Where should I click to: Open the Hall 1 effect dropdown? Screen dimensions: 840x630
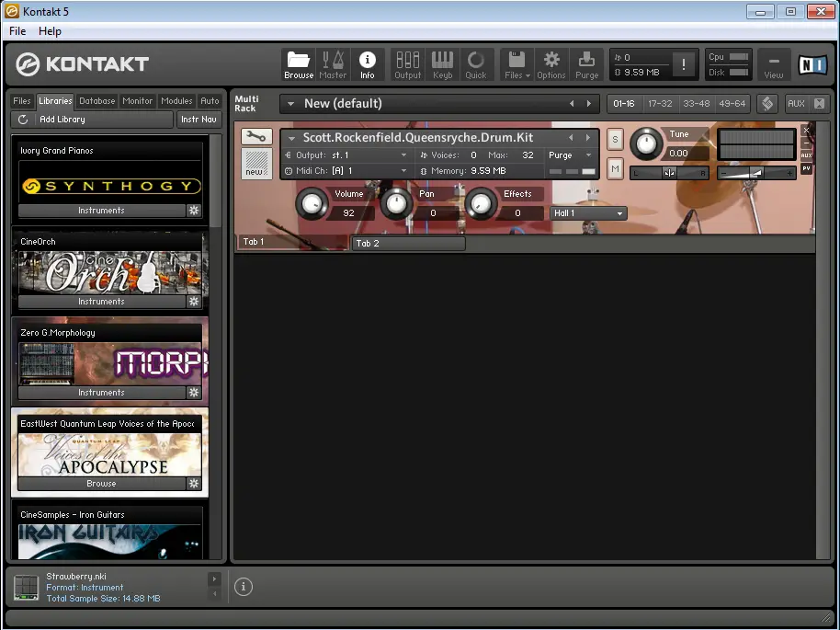(587, 213)
